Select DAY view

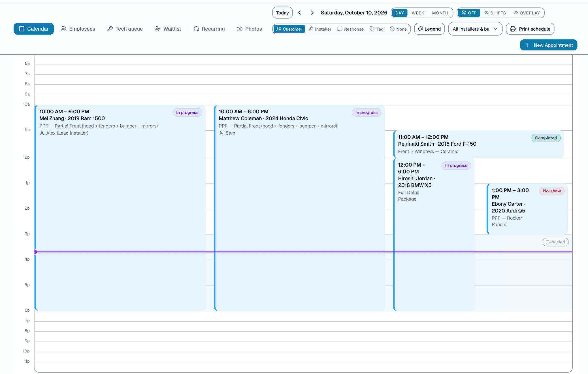coord(399,13)
